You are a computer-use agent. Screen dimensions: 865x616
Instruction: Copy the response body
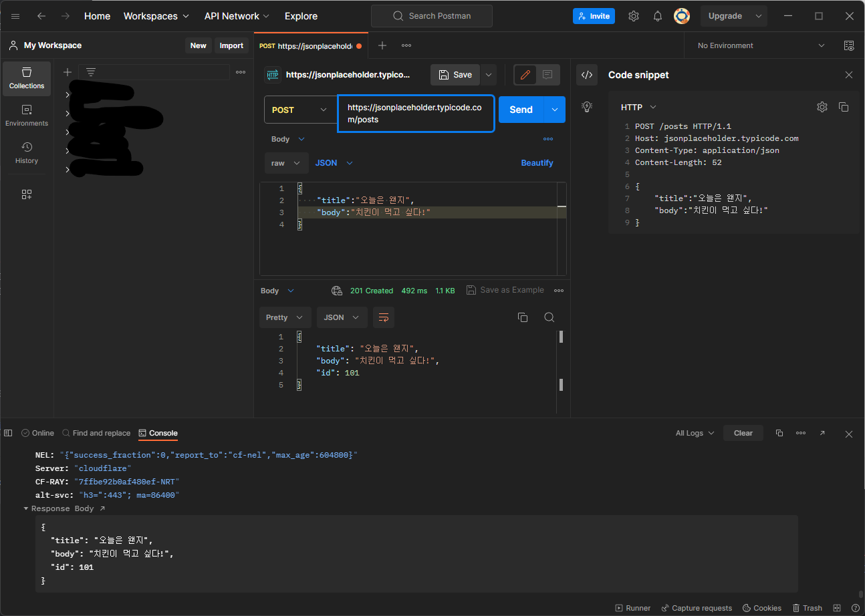523,317
